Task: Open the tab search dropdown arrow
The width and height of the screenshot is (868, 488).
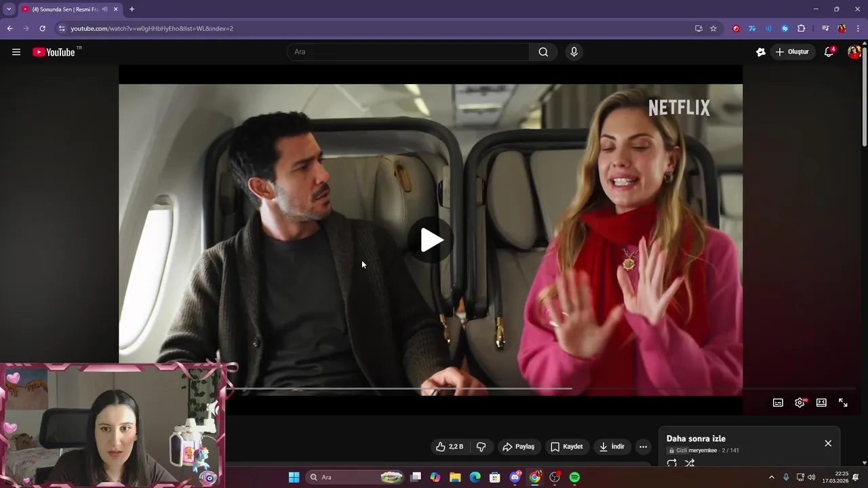Action: coord(9,9)
